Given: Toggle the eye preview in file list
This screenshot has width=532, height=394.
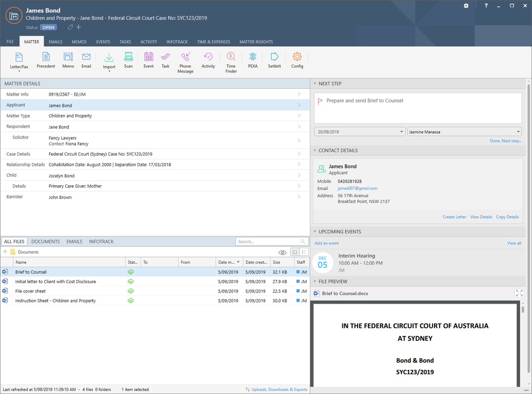Looking at the screenshot, I should coord(282,252).
